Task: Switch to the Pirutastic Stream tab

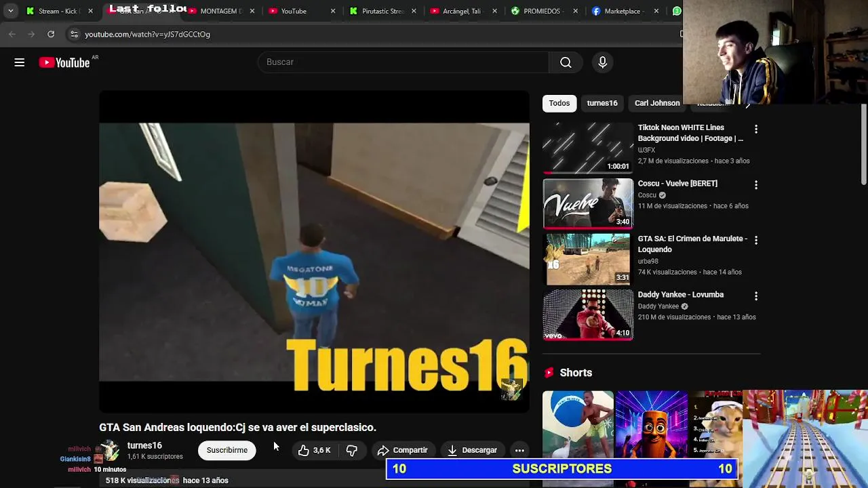Action: [x=383, y=11]
